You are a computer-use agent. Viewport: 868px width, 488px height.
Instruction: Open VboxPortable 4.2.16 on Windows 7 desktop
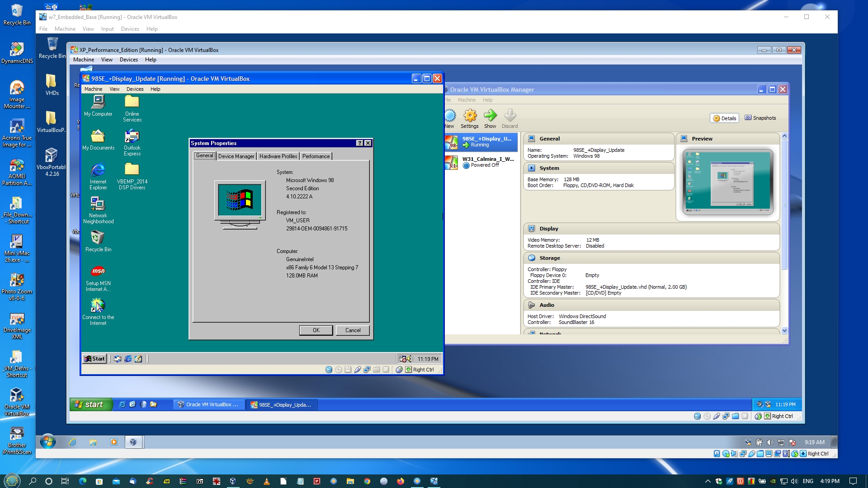coord(52,162)
